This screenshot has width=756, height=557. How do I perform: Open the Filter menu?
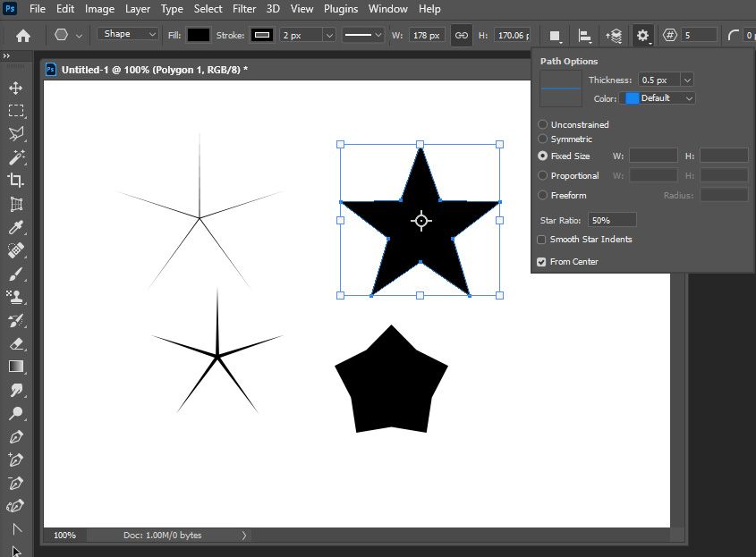point(244,9)
